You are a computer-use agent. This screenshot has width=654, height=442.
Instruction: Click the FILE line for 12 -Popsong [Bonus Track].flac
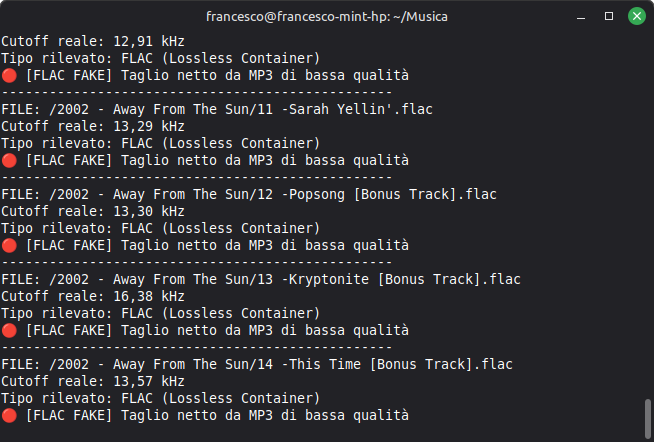(249, 195)
